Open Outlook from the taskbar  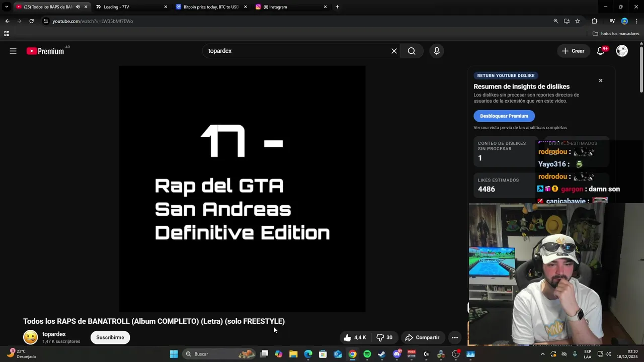tap(338, 354)
